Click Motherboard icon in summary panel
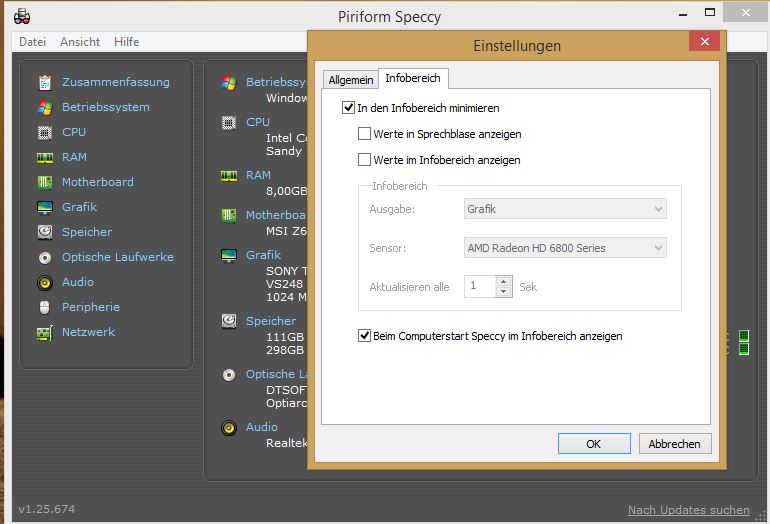770x524 pixels. pos(229,215)
